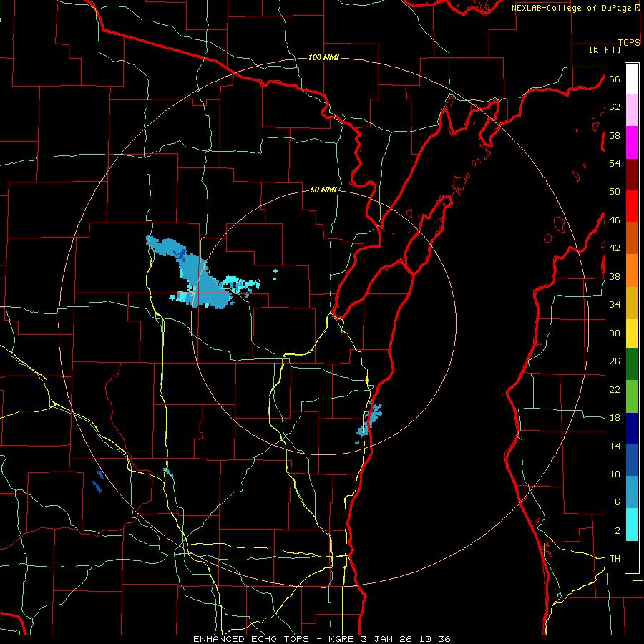Click the '66' legend value label
The image size is (644, 644).
(x=615, y=79)
